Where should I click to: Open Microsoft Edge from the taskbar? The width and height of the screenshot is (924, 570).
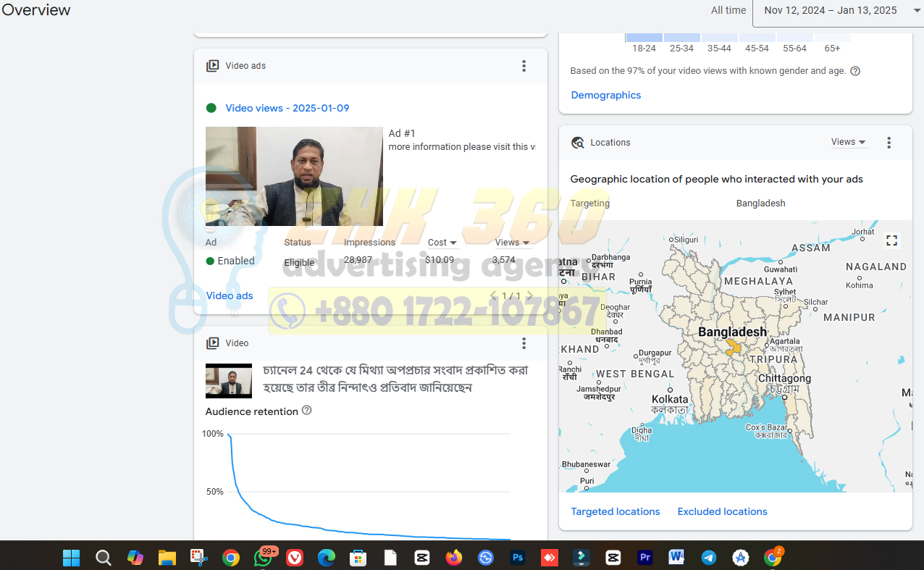pyautogui.click(x=327, y=558)
